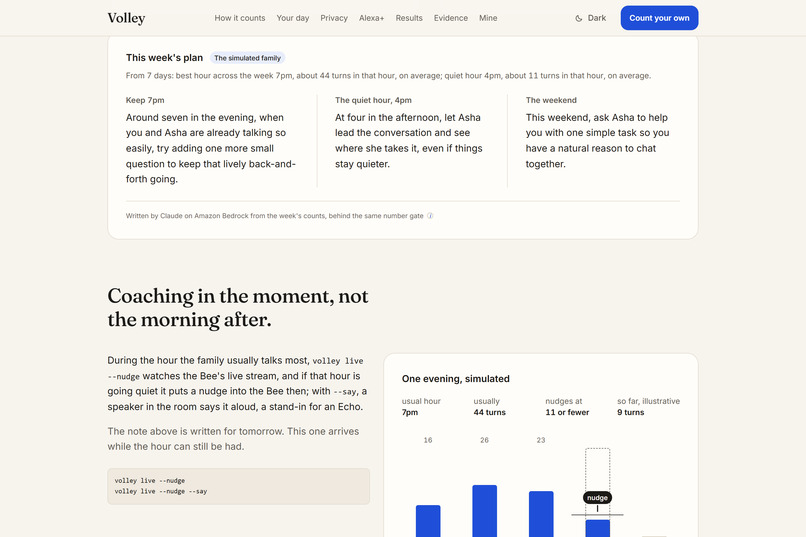The height and width of the screenshot is (537, 806).
Task: Click the bar labeled 23
Action: 541,514
